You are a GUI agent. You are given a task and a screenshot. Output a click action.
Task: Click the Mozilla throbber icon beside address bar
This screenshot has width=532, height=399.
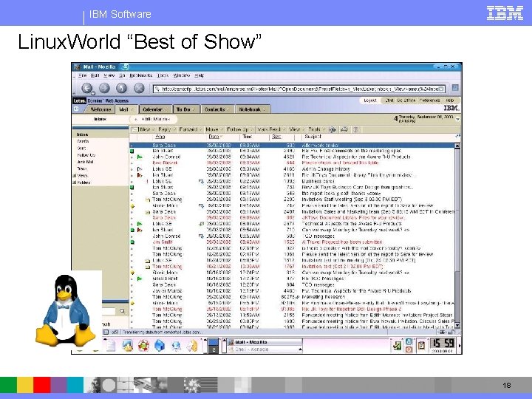(x=455, y=87)
